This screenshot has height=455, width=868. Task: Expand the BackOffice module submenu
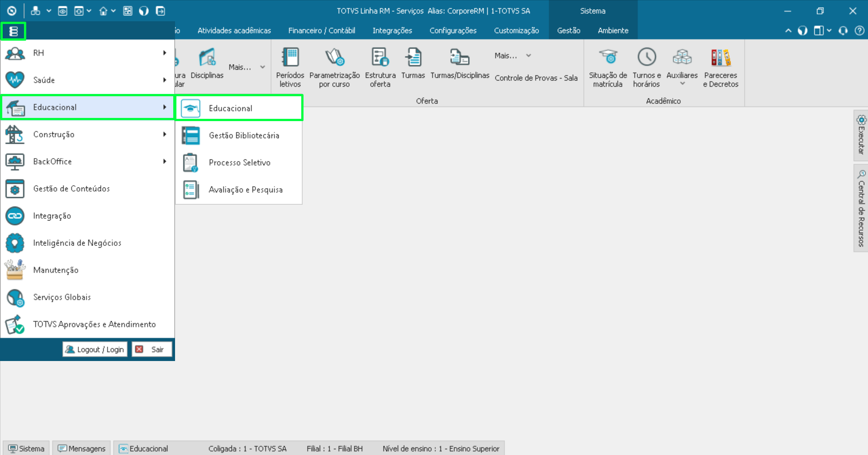point(88,161)
